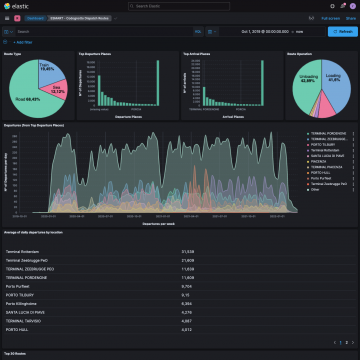Screen dimensions: 360x360
Task: Click the Terminal Rotterdam table row
Action: (180, 252)
